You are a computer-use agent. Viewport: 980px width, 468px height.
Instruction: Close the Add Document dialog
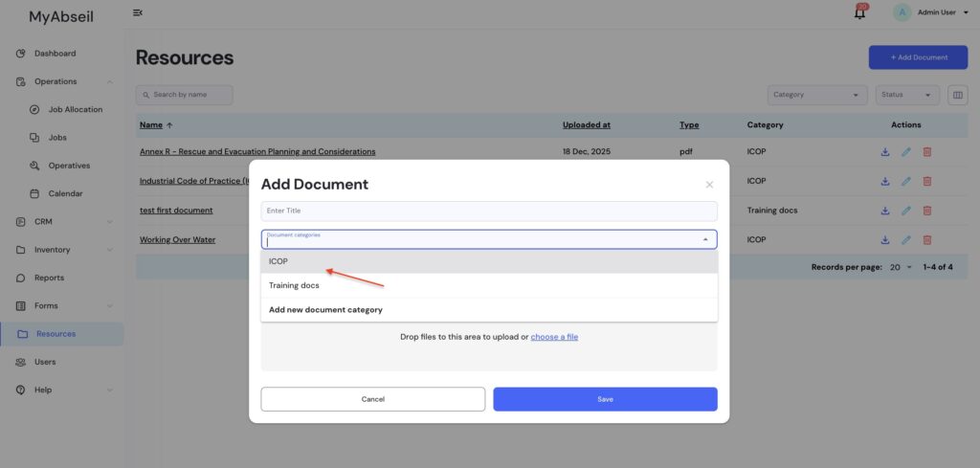[x=709, y=185]
